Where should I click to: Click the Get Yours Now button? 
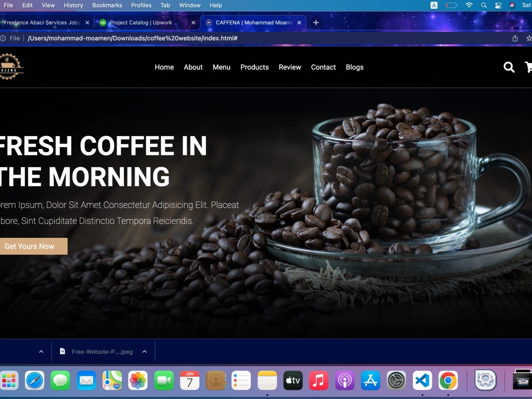(33, 246)
